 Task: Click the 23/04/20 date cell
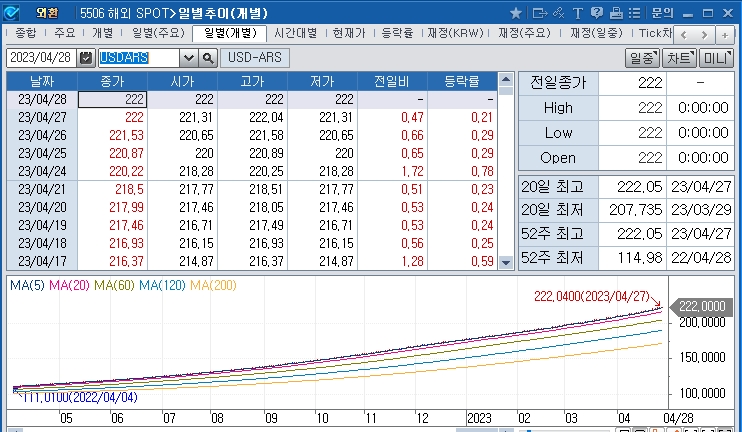pos(42,207)
